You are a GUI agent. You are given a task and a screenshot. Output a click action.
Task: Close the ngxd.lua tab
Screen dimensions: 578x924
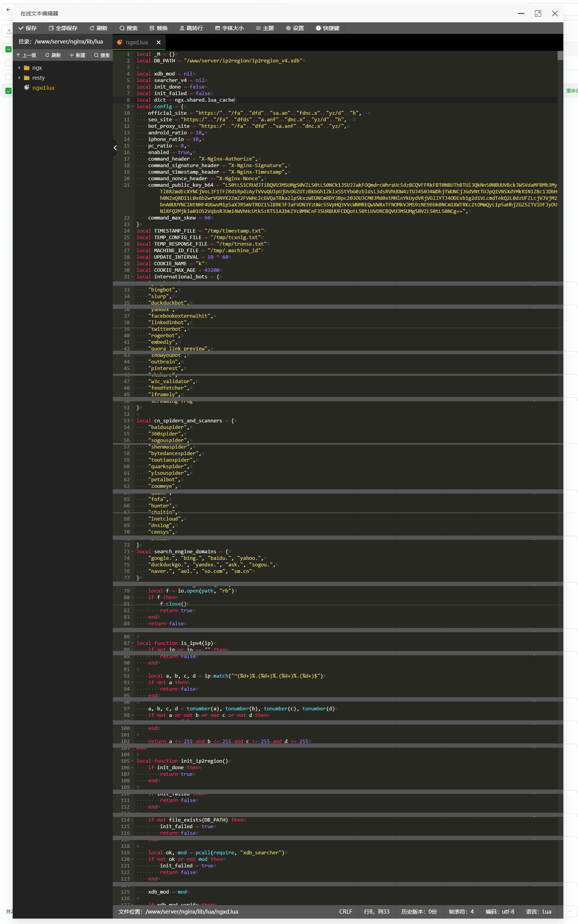pos(159,42)
